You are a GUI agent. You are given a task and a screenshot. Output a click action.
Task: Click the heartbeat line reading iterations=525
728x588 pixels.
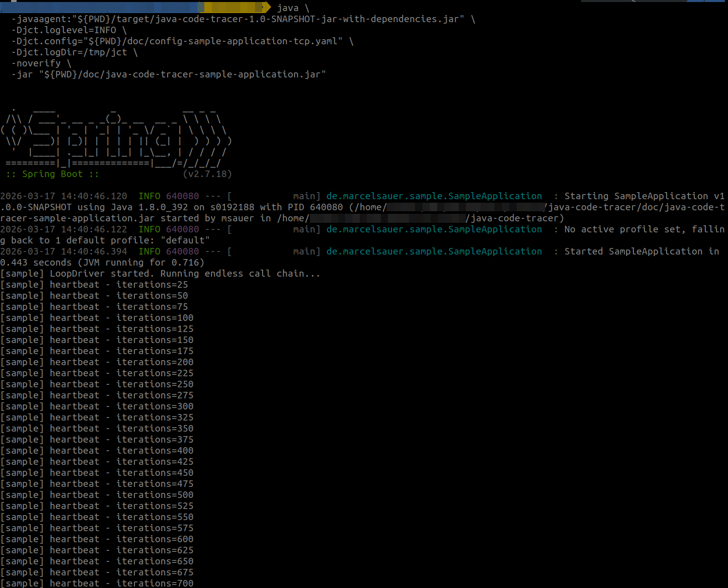(97, 506)
